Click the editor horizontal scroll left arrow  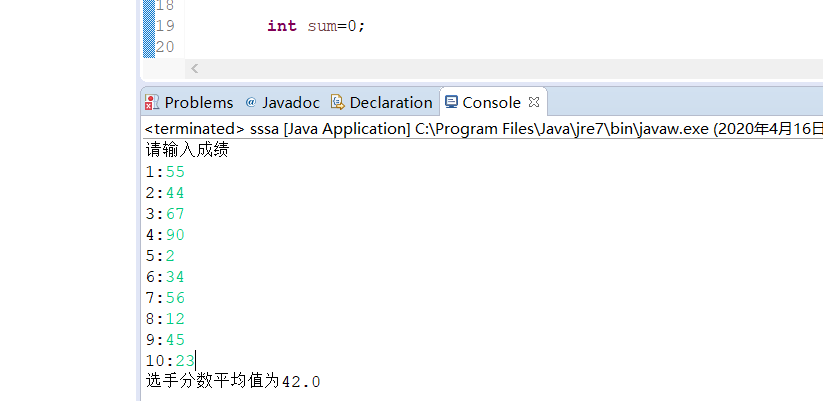coord(195,68)
